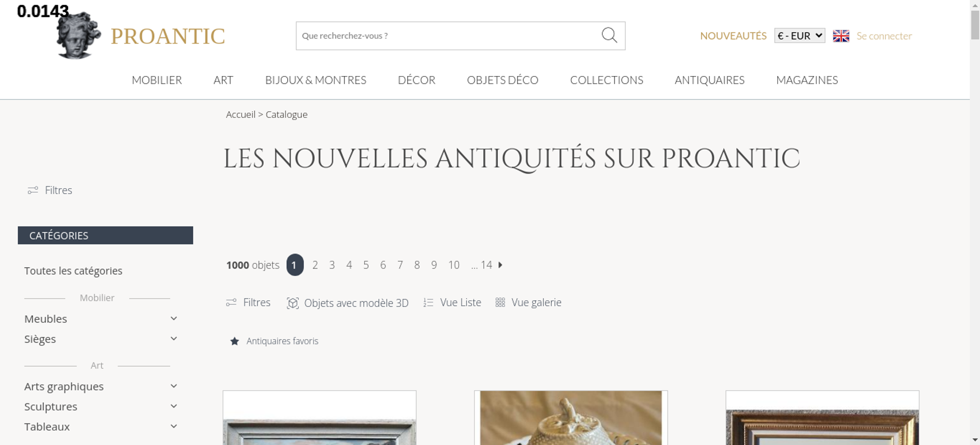Screen dimensions: 980x445
Task: Open the BIJOUX & MONTRES menu
Action: click(x=316, y=80)
